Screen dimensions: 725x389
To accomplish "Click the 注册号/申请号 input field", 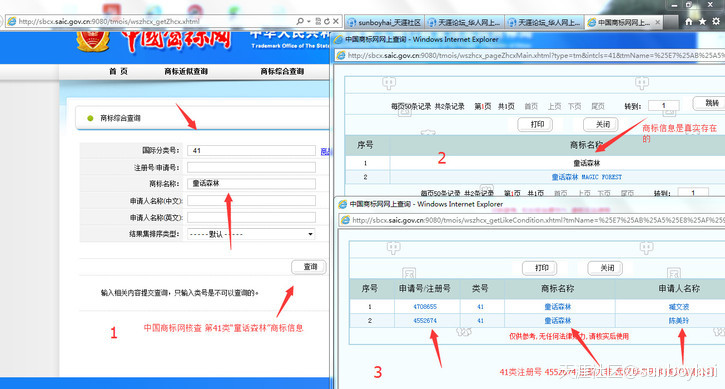I will pos(251,167).
